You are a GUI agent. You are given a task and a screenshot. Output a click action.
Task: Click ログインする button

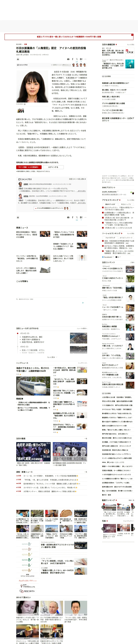click(x=53, y=167)
